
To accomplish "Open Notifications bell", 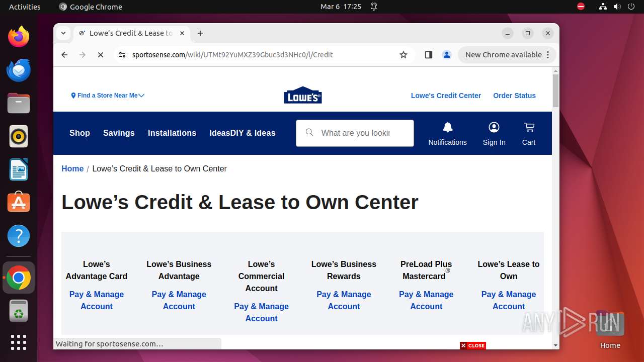I will coord(447,134).
